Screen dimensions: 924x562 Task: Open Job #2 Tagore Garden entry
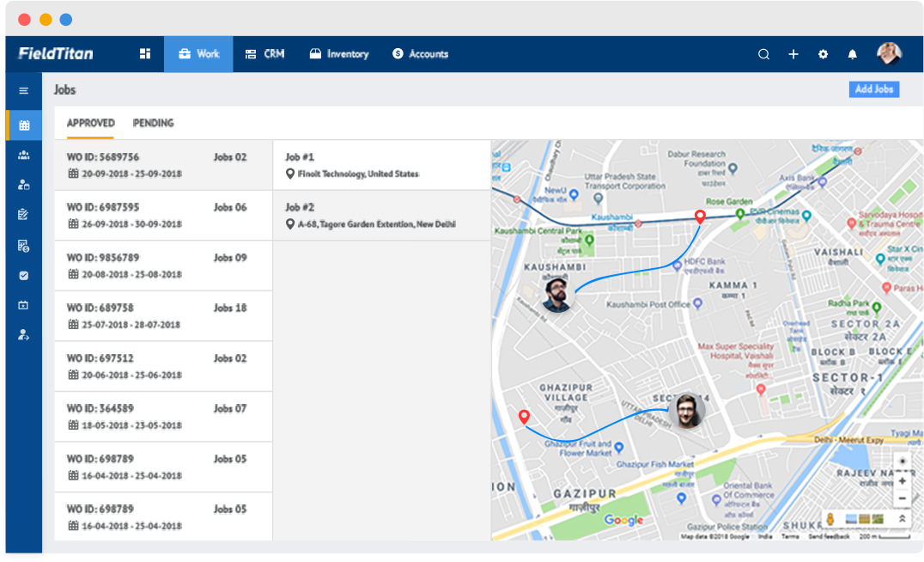[382, 215]
